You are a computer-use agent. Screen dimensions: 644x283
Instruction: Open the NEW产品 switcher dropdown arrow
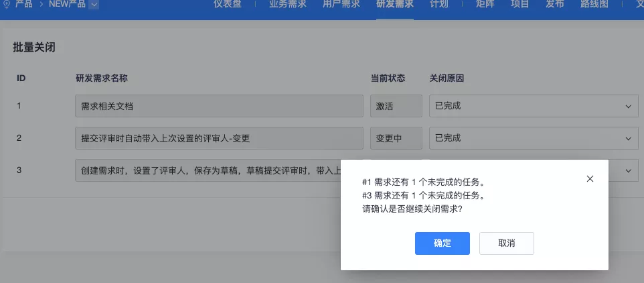[x=94, y=5]
